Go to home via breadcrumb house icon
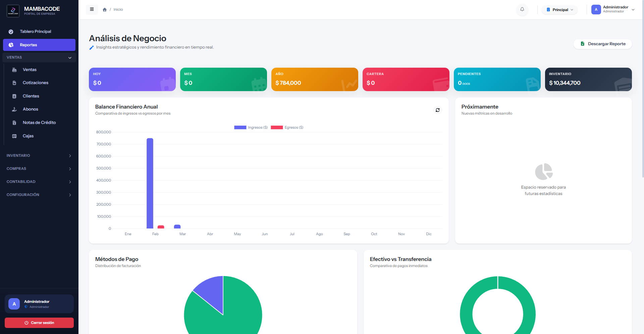Viewport: 644px width, 334px height. (105, 10)
